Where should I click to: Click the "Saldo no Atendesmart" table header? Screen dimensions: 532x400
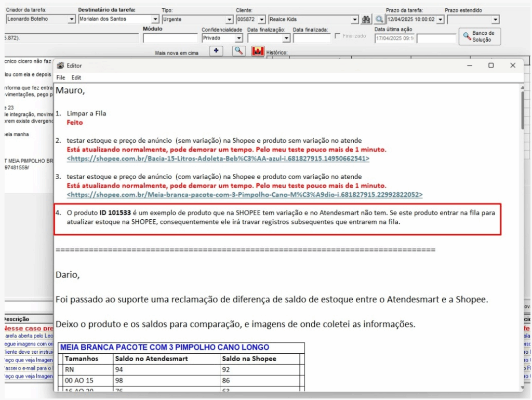point(151,358)
